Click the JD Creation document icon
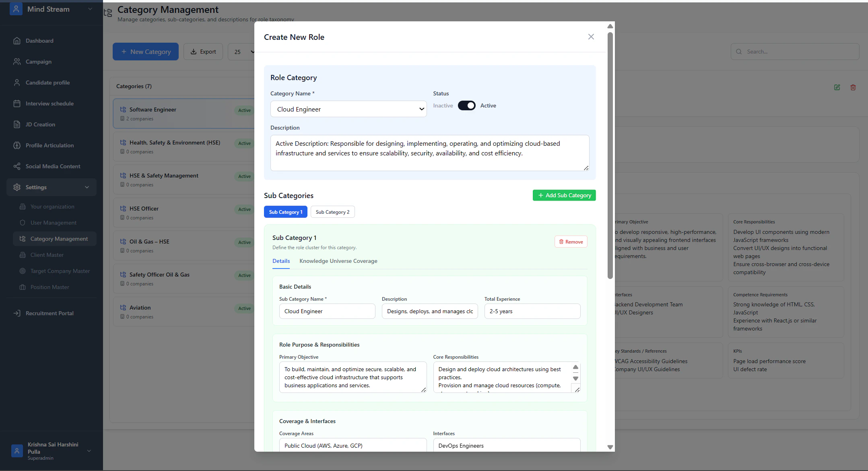 point(17,124)
